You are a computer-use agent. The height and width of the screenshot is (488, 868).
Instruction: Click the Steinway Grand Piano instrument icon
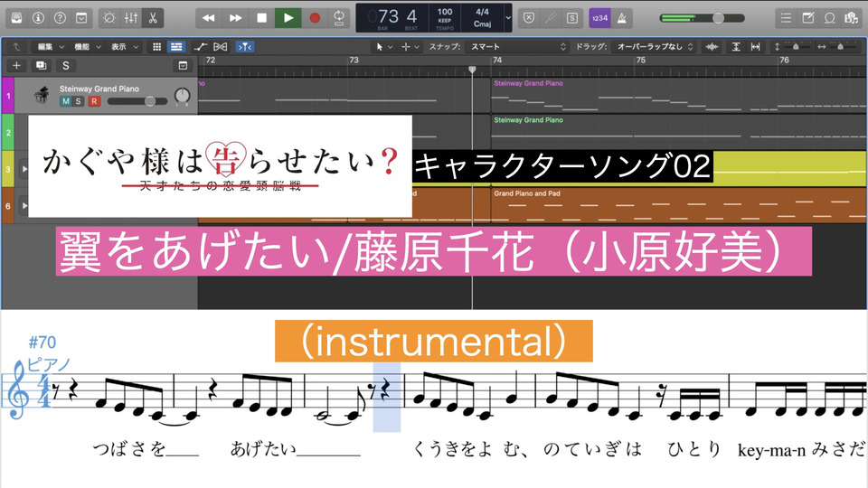point(42,95)
